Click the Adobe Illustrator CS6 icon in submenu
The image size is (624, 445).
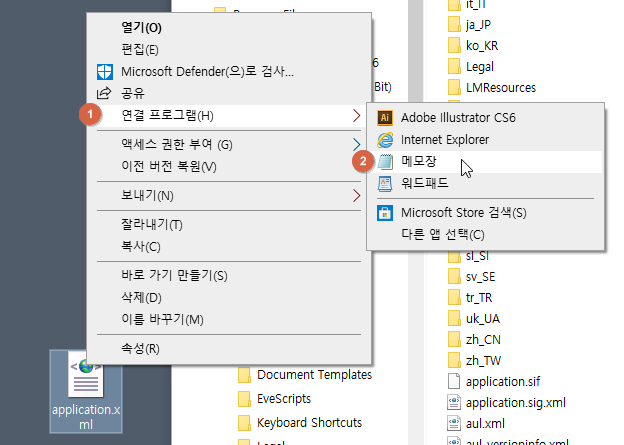pos(385,118)
